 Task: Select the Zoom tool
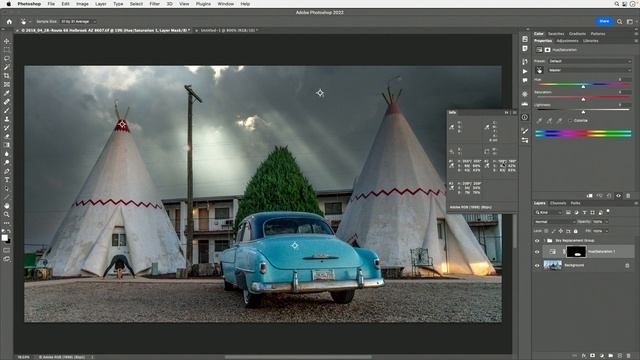point(7,214)
